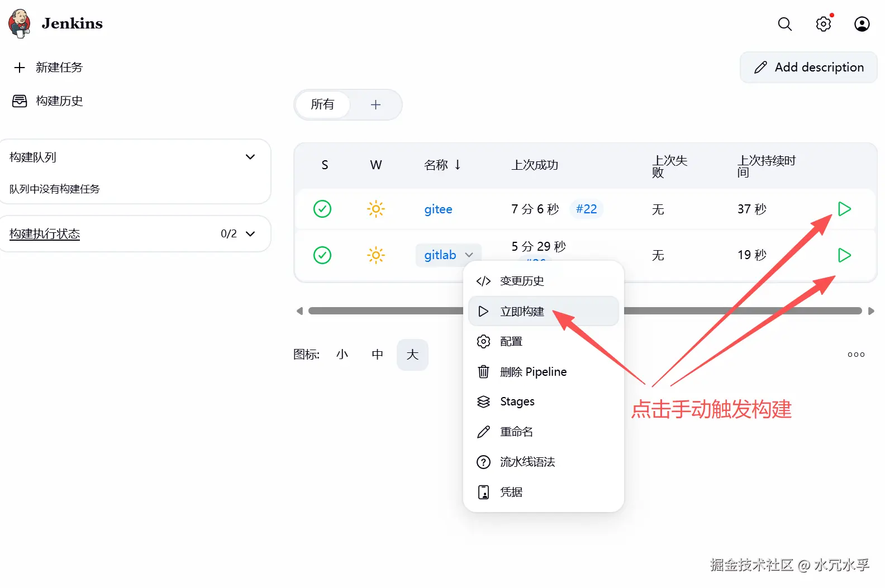The image size is (885, 588).
Task: Click the gitlab duration 19 秒
Action: point(752,255)
